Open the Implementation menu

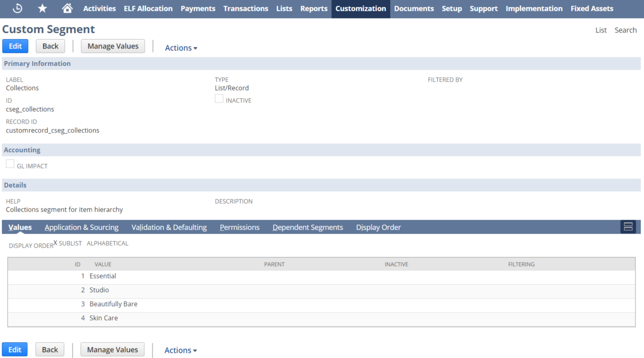pyautogui.click(x=534, y=8)
